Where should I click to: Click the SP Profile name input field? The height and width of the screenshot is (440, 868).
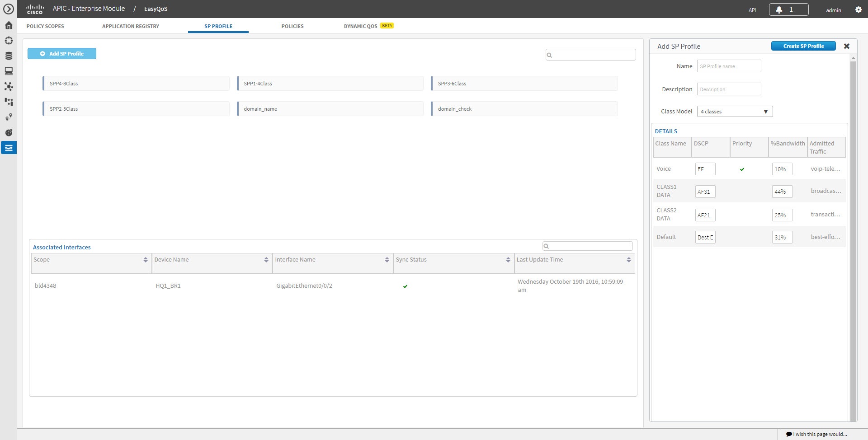point(729,66)
